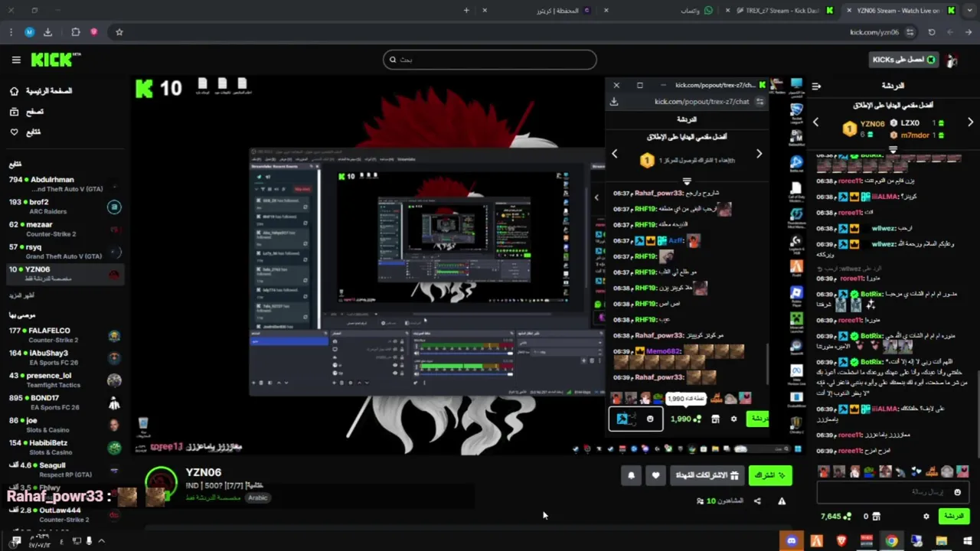Switch to YZN06 Stream browser tab
The width and height of the screenshot is (980, 551).
tap(902, 11)
